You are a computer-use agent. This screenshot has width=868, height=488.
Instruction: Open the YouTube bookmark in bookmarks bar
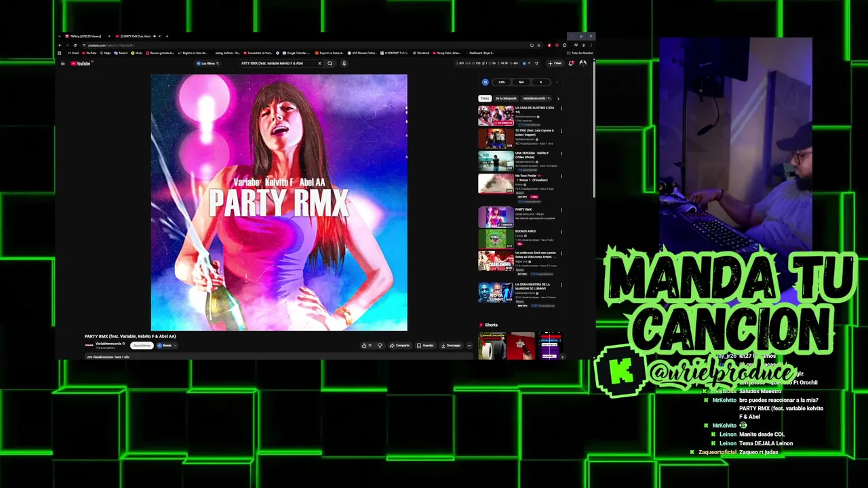click(x=90, y=53)
